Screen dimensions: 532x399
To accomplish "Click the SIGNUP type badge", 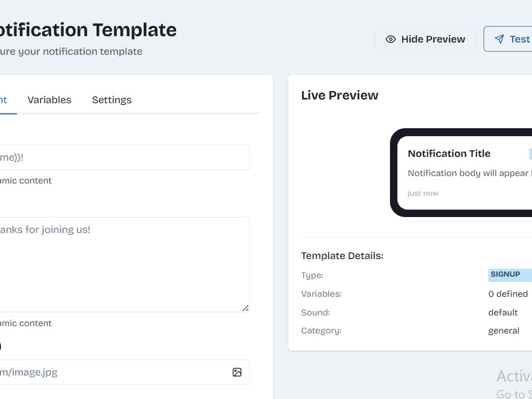I will tap(510, 275).
